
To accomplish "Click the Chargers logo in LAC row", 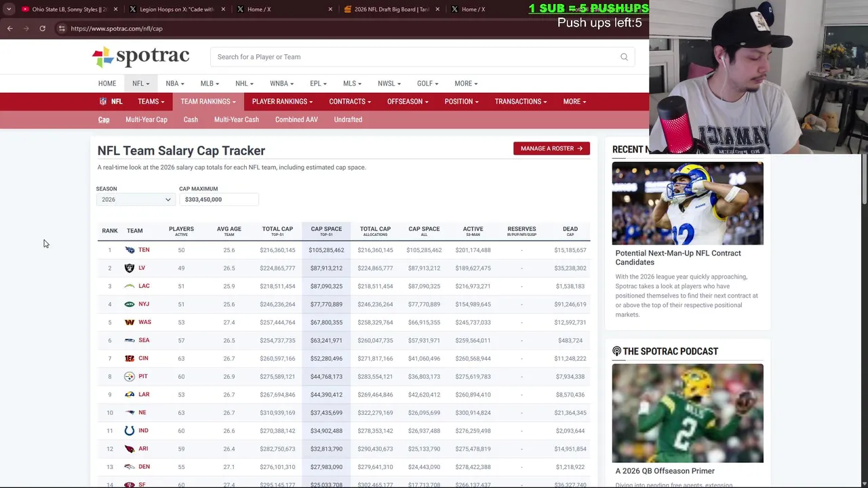I will [130, 286].
